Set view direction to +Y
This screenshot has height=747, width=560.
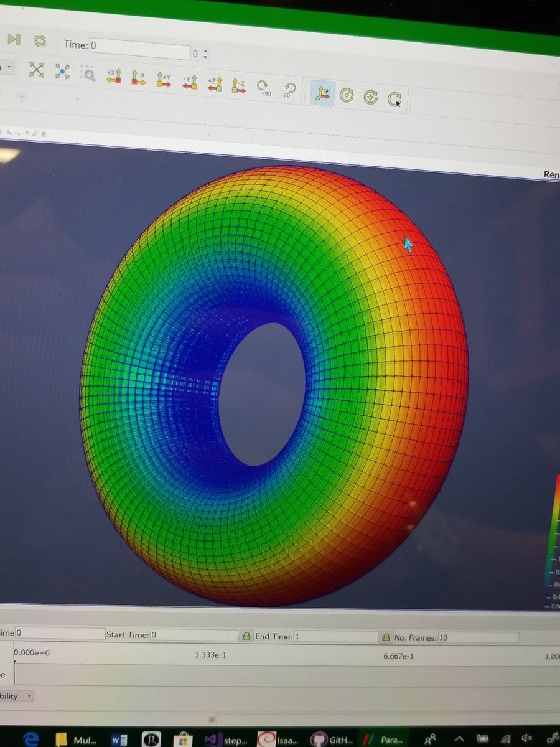(164, 80)
